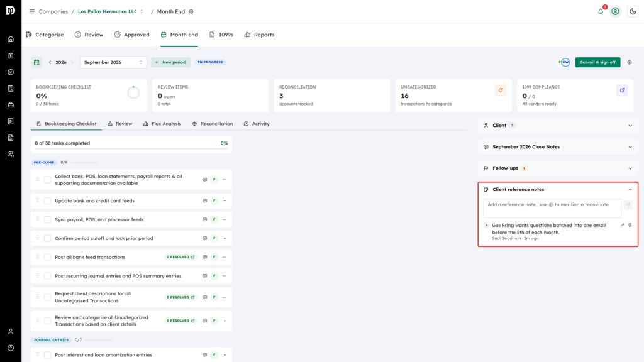Click Submit & sign off button
The image size is (644, 362).
tap(597, 62)
